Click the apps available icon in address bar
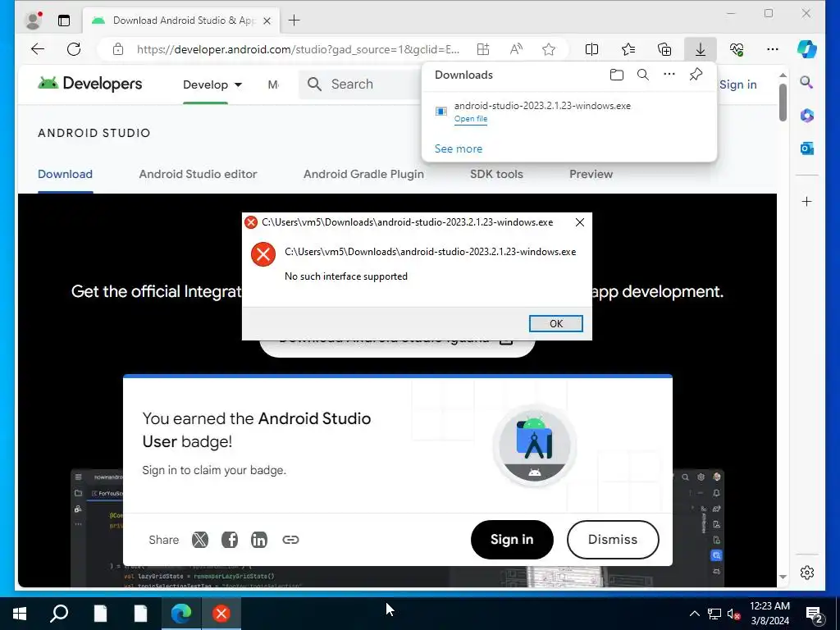Viewport: 840px width, 630px height. click(482, 49)
